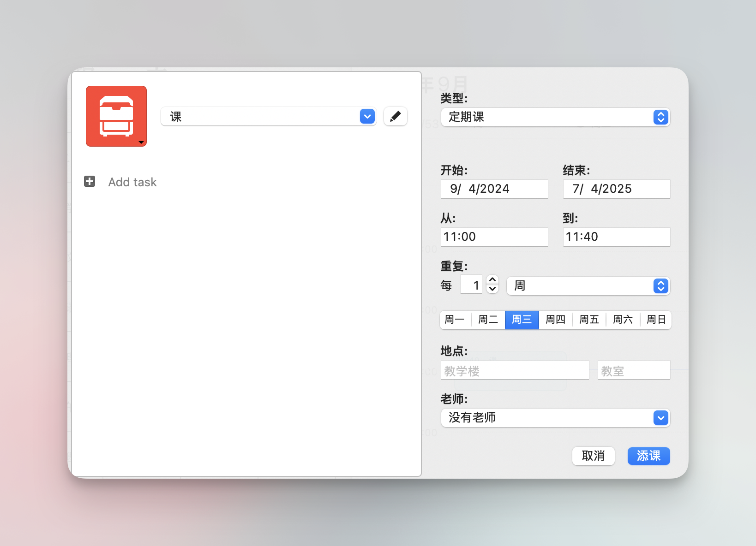Viewport: 756px width, 546px height.
Task: Open the course name dropdown arrow
Action: pos(367,117)
